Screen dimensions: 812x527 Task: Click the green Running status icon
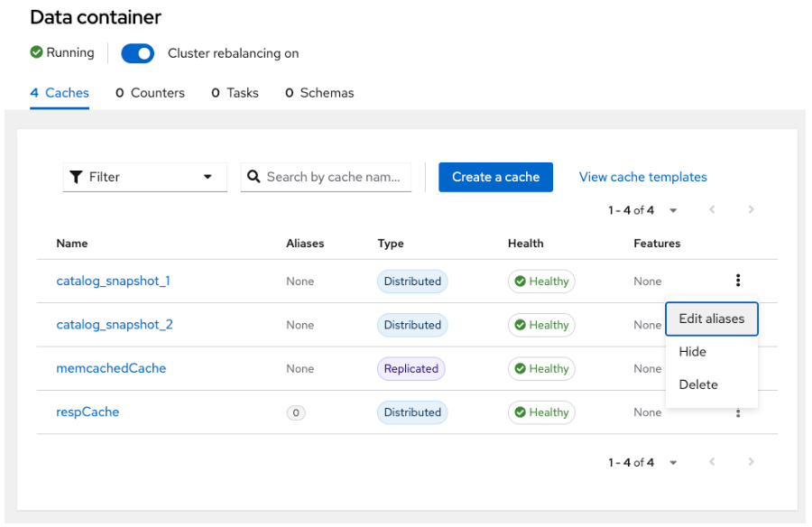coord(36,52)
